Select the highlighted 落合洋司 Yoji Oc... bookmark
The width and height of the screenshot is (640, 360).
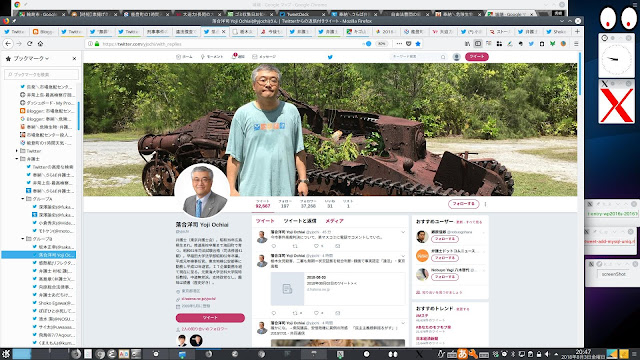pyautogui.click(x=39, y=255)
